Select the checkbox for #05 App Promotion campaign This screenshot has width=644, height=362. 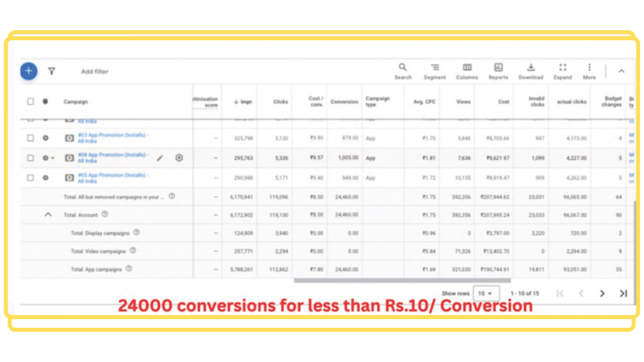click(31, 177)
